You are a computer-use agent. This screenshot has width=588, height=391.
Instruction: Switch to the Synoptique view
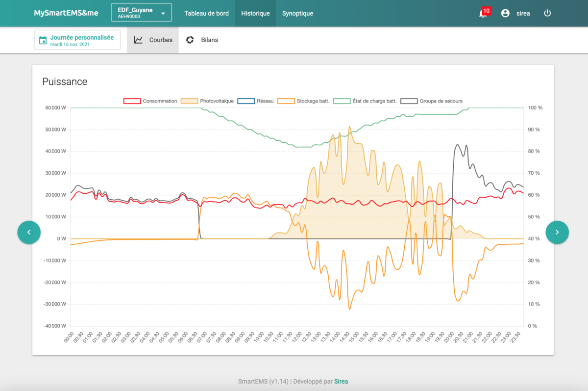[297, 13]
